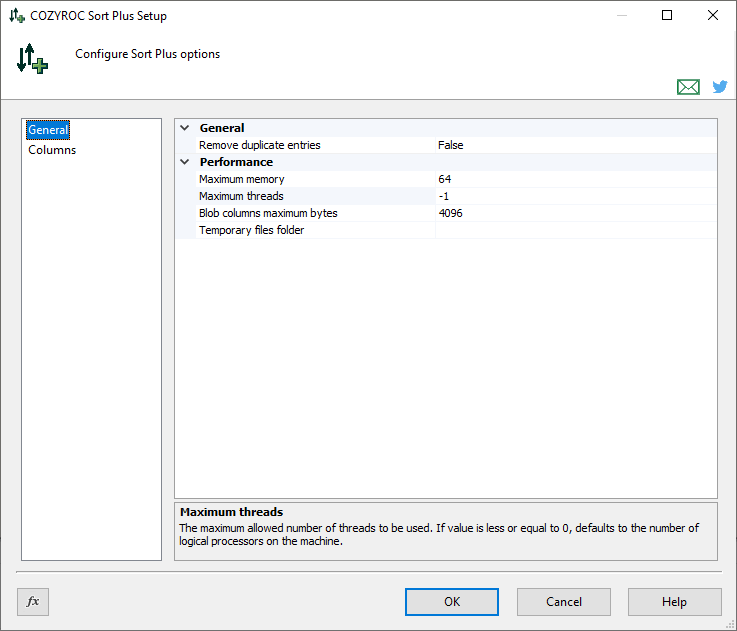Confirm settings with the OK button
Image resolution: width=737 pixels, height=631 pixels.
[x=452, y=602]
